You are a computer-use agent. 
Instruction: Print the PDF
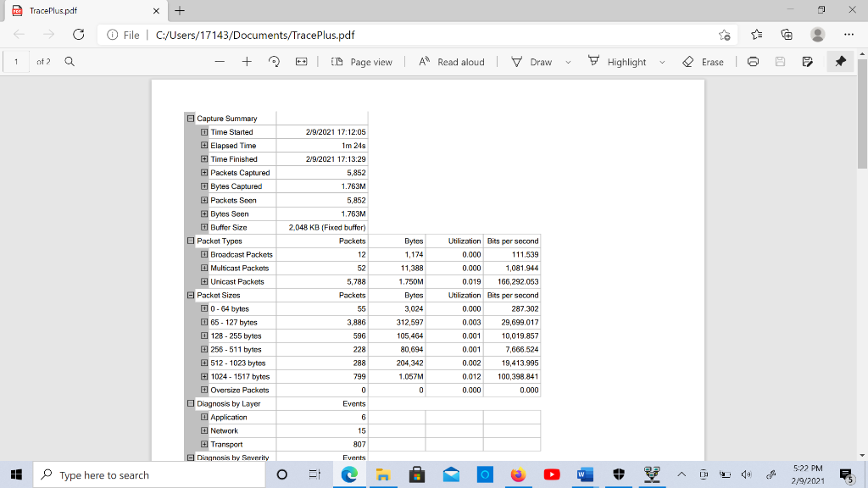click(x=753, y=61)
